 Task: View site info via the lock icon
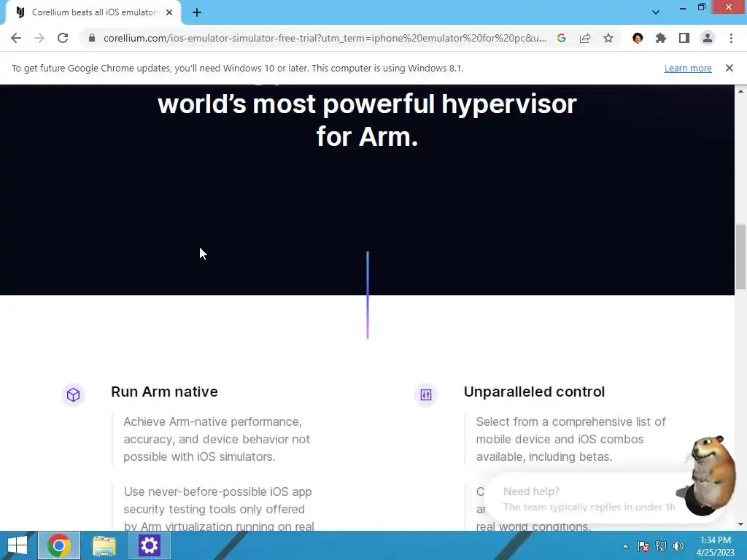[92, 38]
